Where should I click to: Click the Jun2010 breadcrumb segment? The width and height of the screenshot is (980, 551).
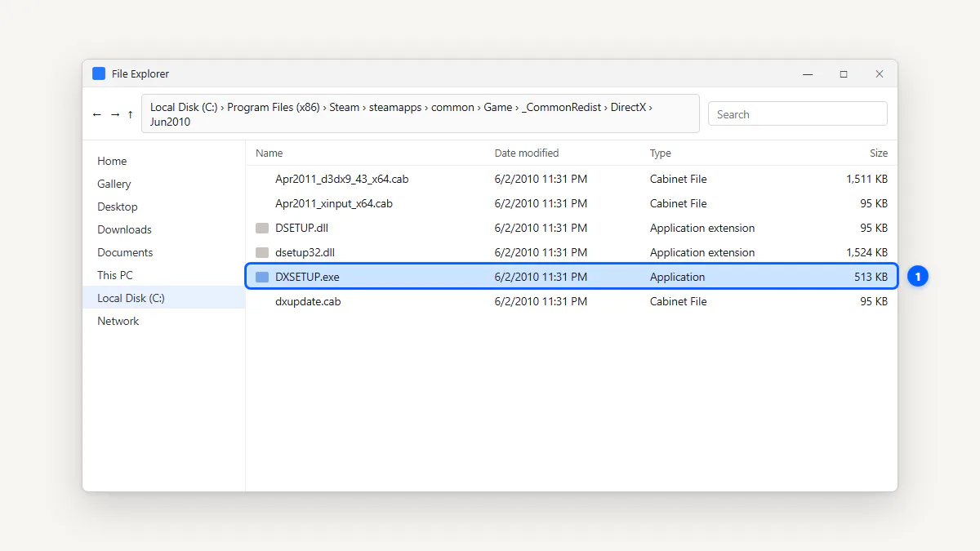[x=170, y=122]
